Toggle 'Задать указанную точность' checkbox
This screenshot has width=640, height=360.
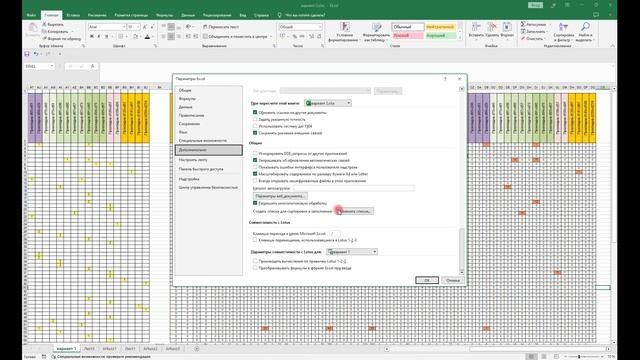[x=255, y=119]
